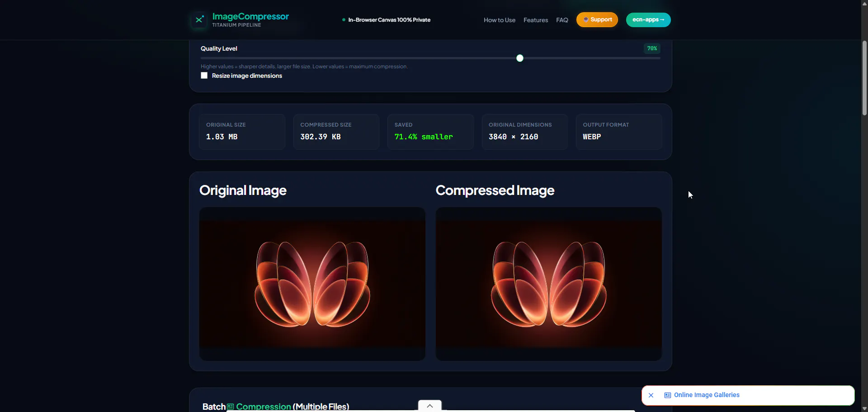Click the 71.4% smaller saved value
Image resolution: width=868 pixels, height=412 pixels.
pos(424,137)
